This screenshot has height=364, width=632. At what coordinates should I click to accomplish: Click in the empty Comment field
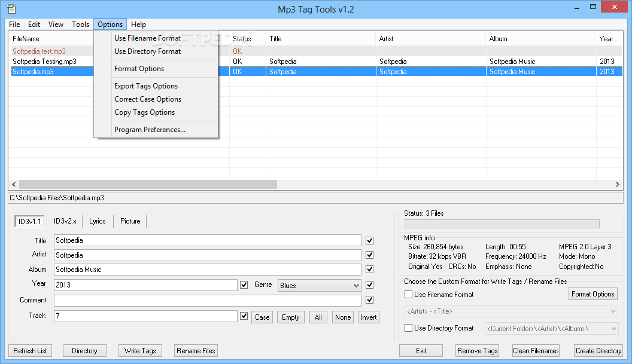pyautogui.click(x=208, y=301)
